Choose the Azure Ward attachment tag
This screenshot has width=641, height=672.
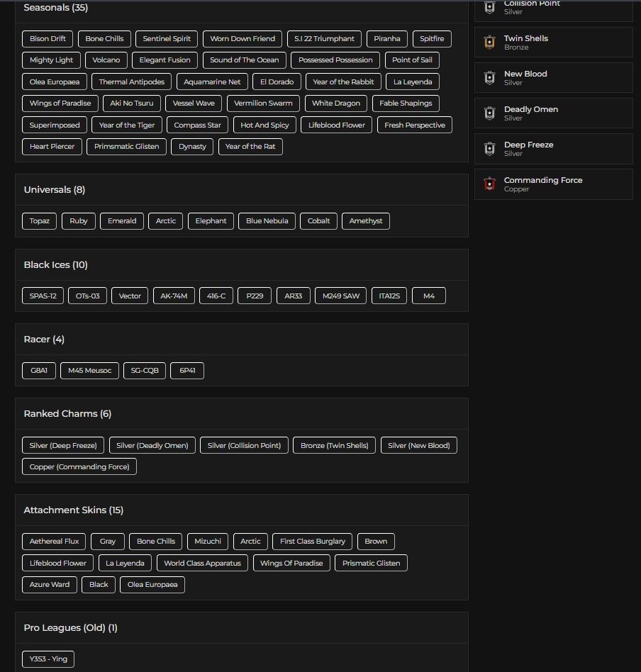tap(50, 585)
